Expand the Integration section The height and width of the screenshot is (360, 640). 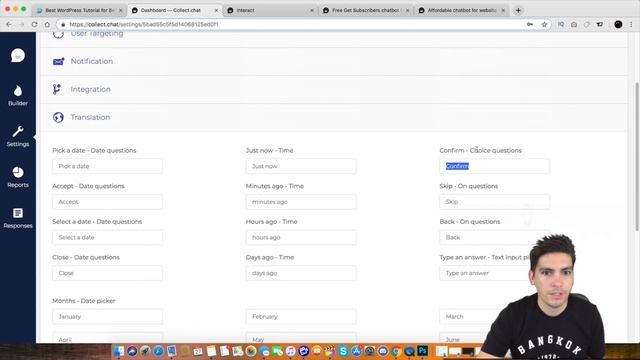pos(333,89)
